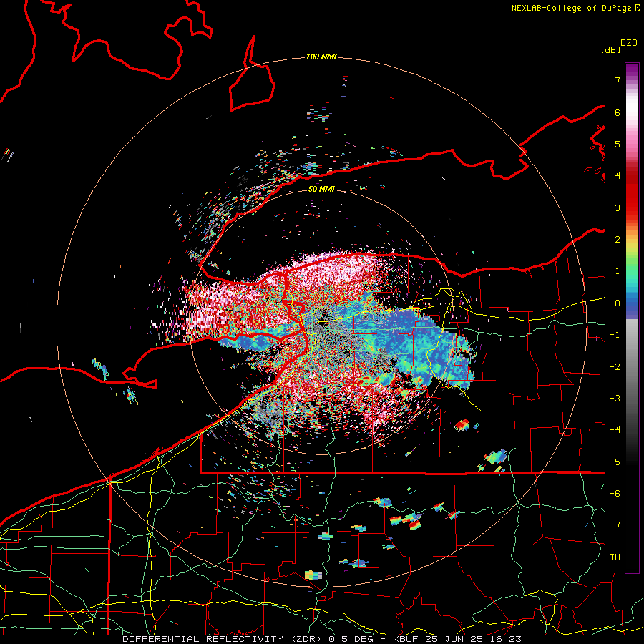Click the ZDR color scale bar
Screen dimensions: 644x644
click(x=632, y=318)
